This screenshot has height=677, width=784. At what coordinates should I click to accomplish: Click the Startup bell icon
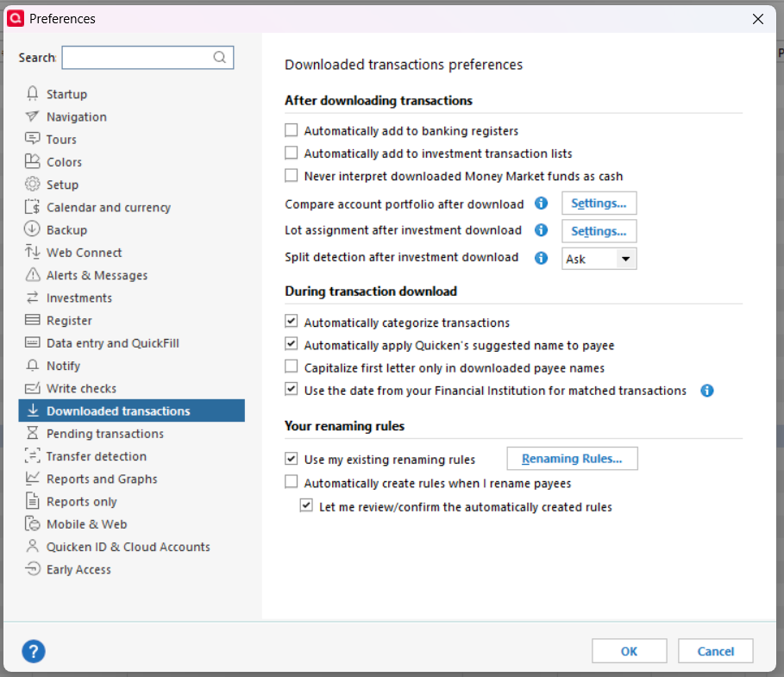33,93
